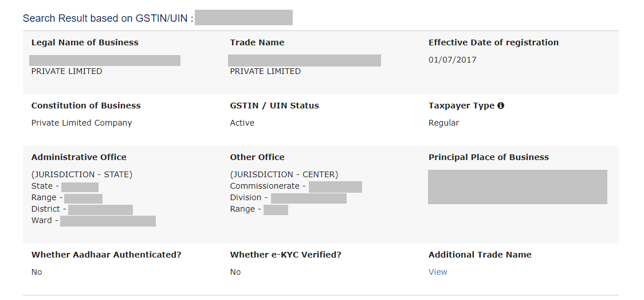Select the Private Limited Company text
This screenshot has width=644, height=300.
pos(81,123)
